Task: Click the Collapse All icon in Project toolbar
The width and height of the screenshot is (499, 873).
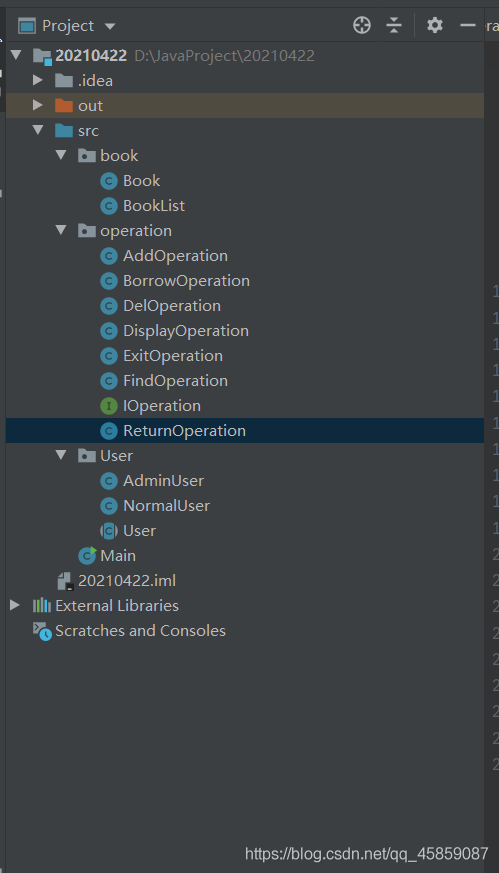Action: [394, 25]
